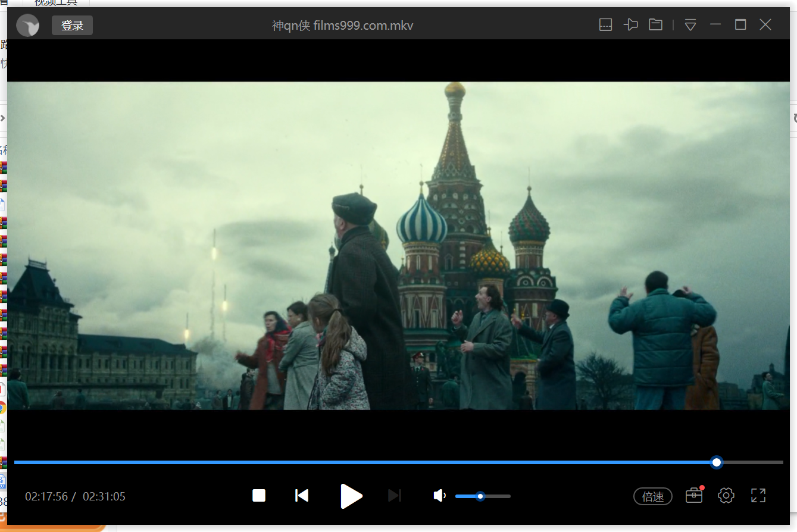Image resolution: width=797 pixels, height=532 pixels.
Task: Click the volume slider handle
Action: point(480,496)
